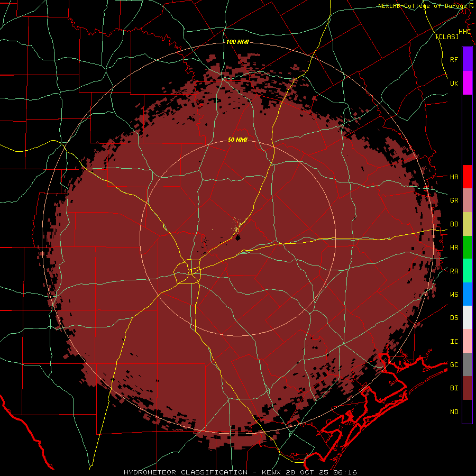Viewport: 476px width, 476px height.
Task: Click the UK legend label
Action: pos(454,83)
